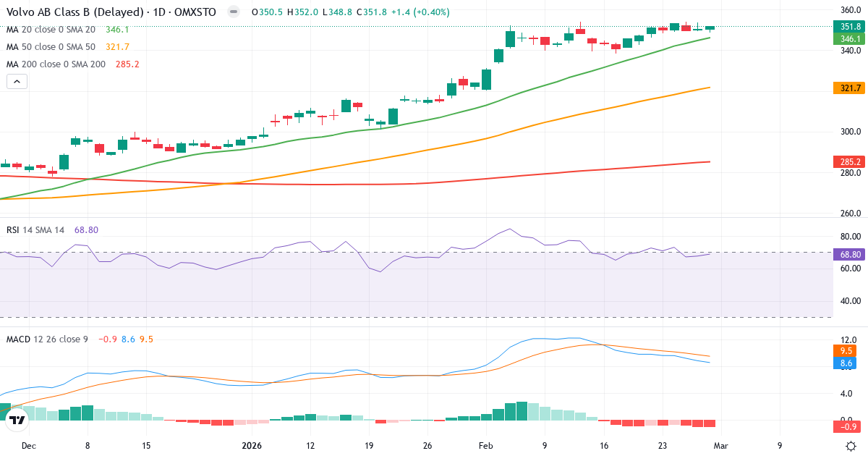Click the Feb label on the time axis

pos(485,447)
